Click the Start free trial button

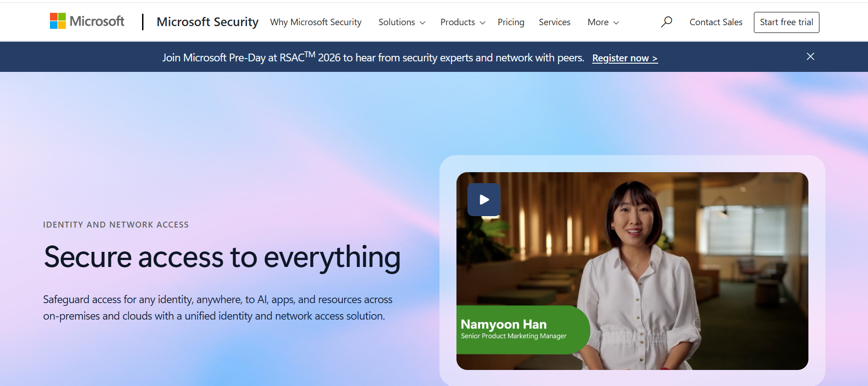pyautogui.click(x=786, y=22)
